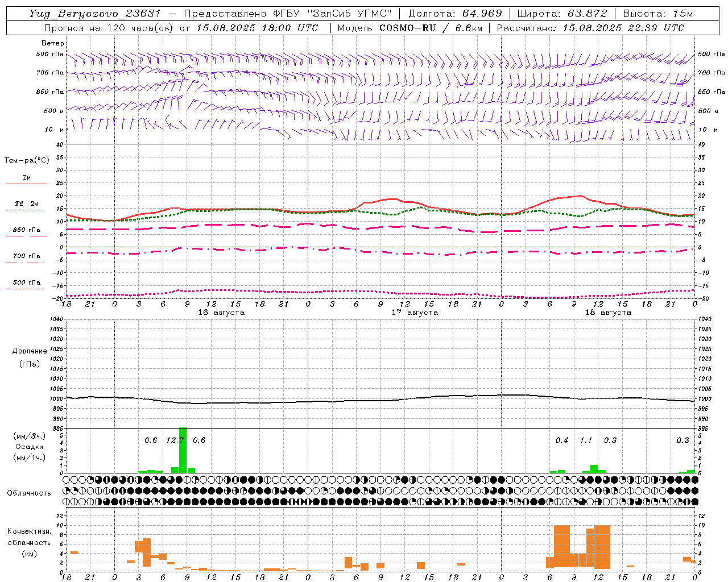Click the (мм/3ч.) units label

pyautogui.click(x=29, y=436)
